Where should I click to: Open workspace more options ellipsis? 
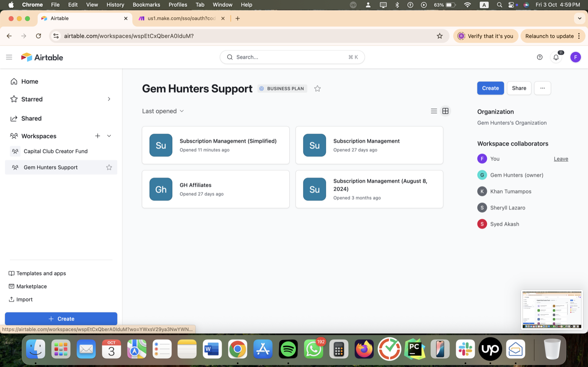click(543, 88)
